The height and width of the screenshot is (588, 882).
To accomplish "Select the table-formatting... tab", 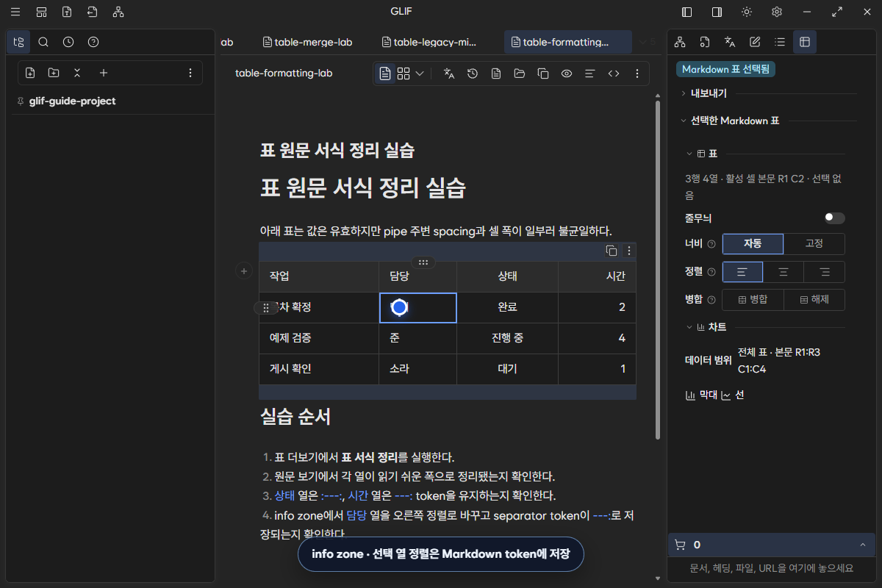I will point(568,43).
